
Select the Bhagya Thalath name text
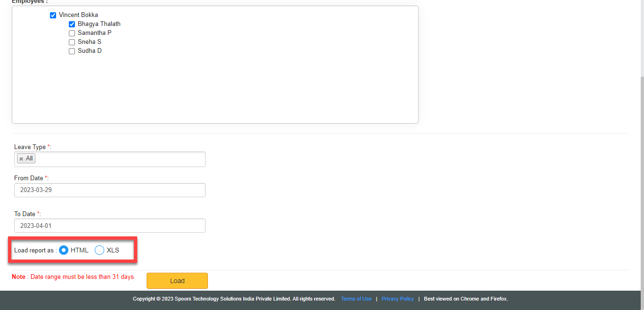99,24
